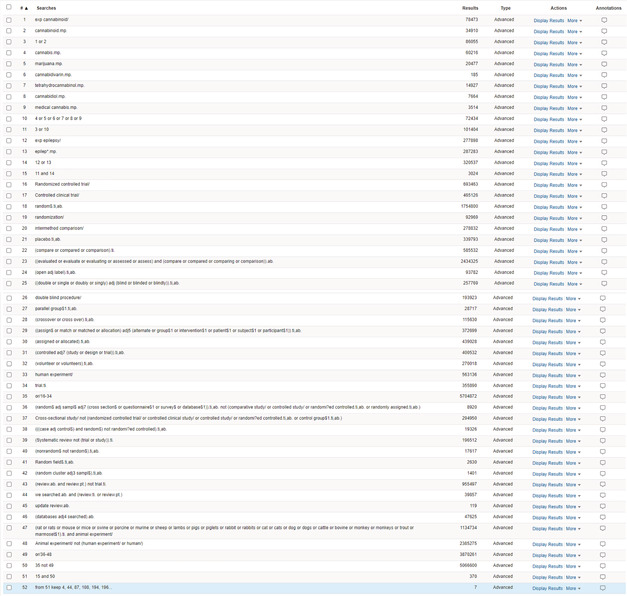Click annotation bubble for search 5 marijuana
This screenshot has height=596, width=627.
tap(604, 64)
